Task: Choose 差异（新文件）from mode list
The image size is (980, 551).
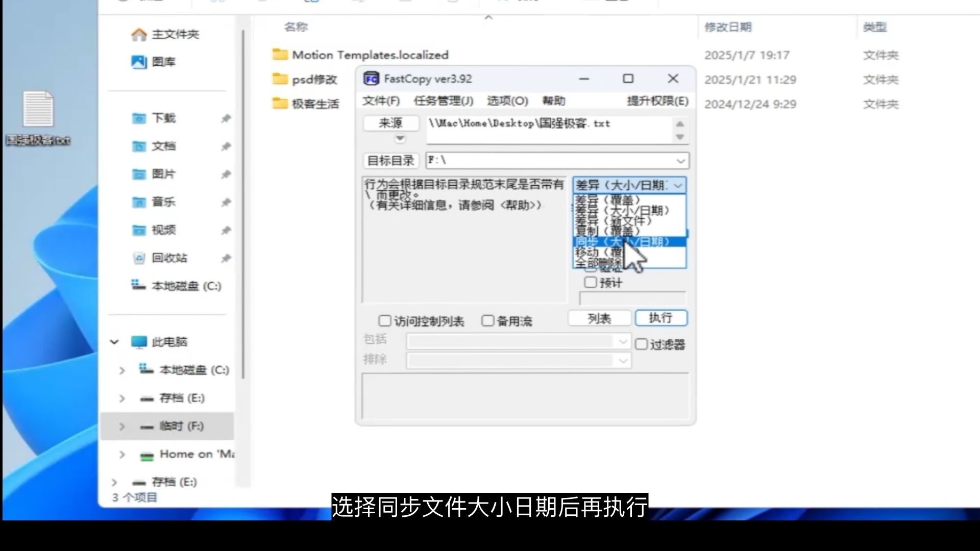Action: click(629, 220)
